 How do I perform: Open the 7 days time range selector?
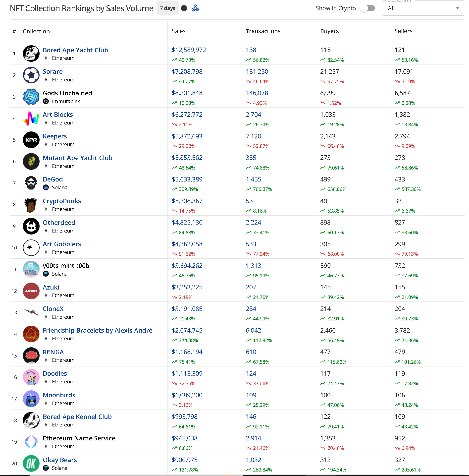pyautogui.click(x=167, y=8)
